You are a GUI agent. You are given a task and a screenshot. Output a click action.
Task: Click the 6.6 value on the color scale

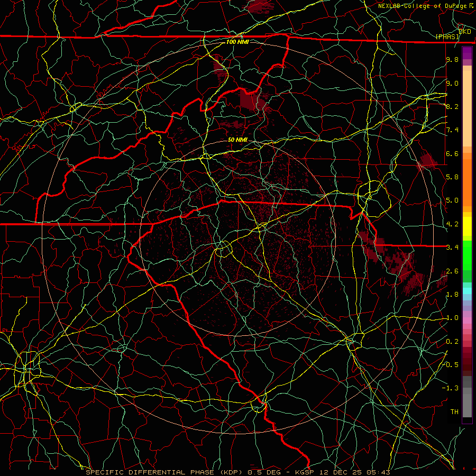tap(452, 153)
